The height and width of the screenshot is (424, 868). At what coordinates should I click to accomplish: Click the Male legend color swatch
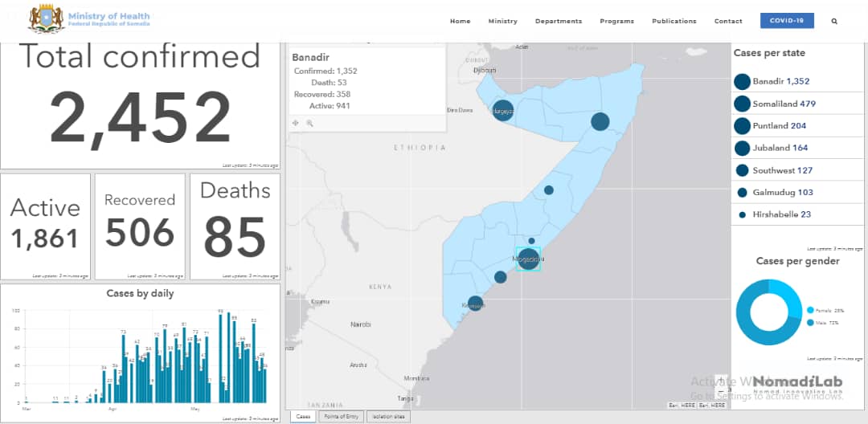(x=809, y=323)
